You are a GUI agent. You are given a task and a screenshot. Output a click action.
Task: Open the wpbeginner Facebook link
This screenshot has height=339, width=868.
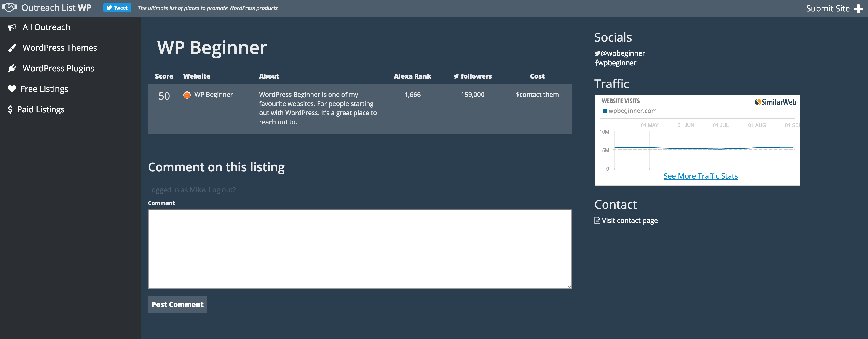point(617,63)
